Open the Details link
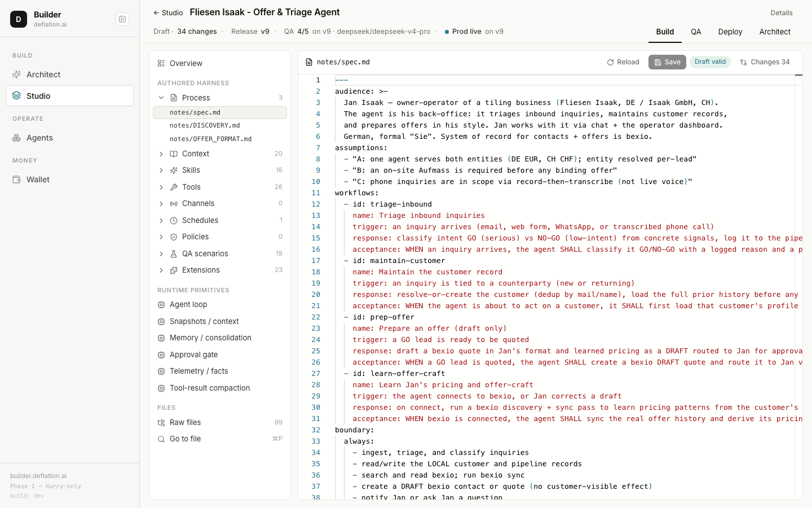This screenshot has width=812, height=508. click(782, 12)
